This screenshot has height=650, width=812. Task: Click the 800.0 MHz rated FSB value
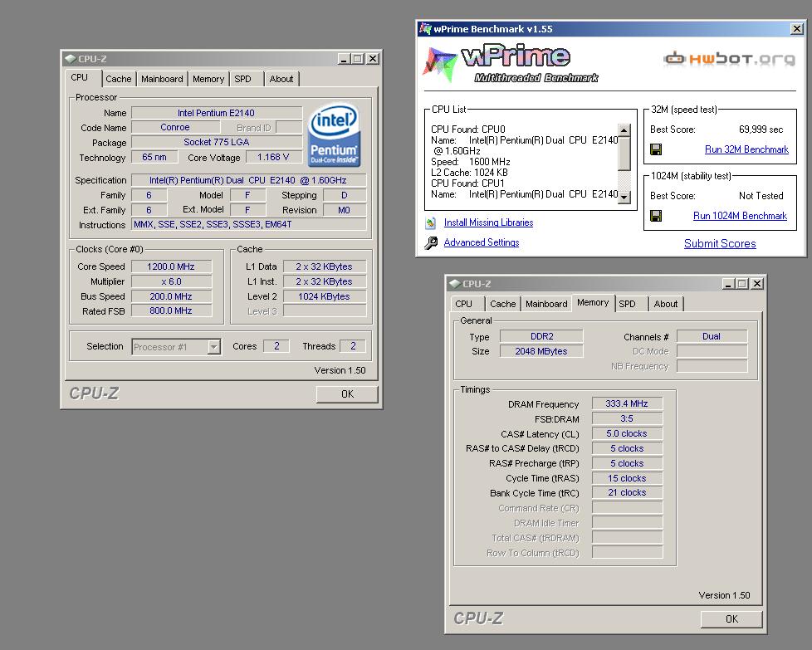point(171,310)
